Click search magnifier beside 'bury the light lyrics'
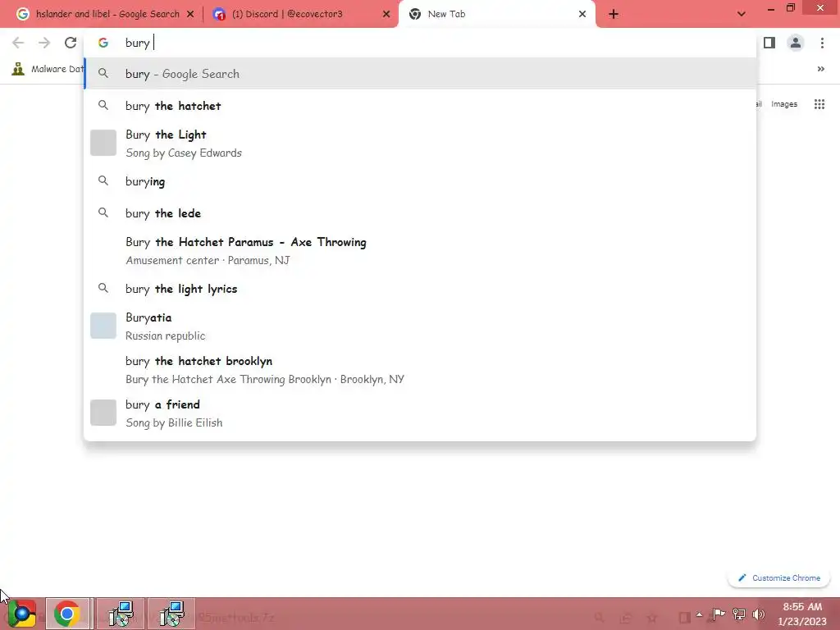The height and width of the screenshot is (630, 840). (x=103, y=288)
